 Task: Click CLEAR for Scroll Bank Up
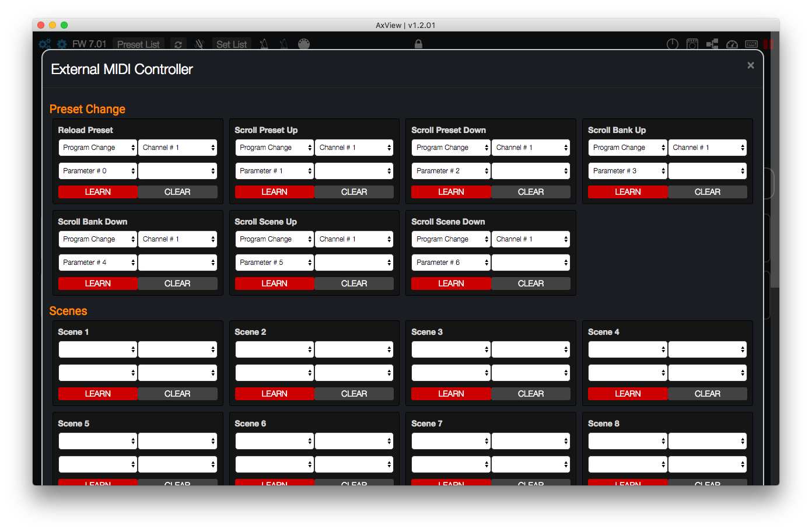(708, 192)
